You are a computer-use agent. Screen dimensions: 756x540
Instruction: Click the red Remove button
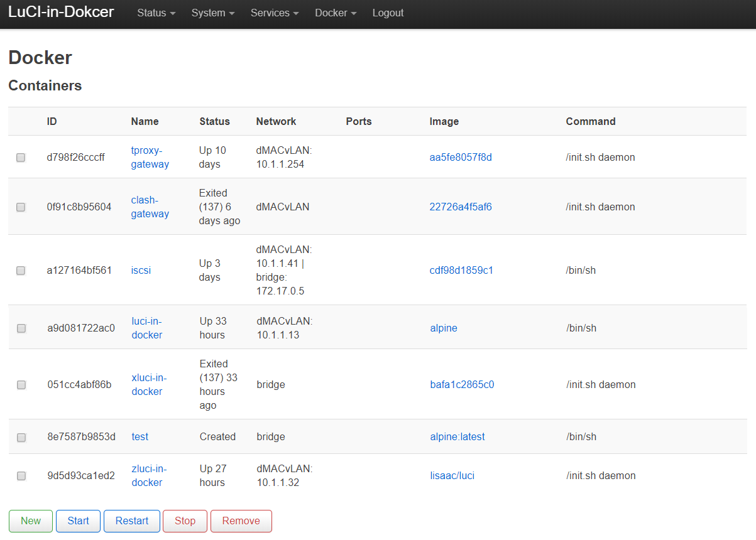click(241, 521)
